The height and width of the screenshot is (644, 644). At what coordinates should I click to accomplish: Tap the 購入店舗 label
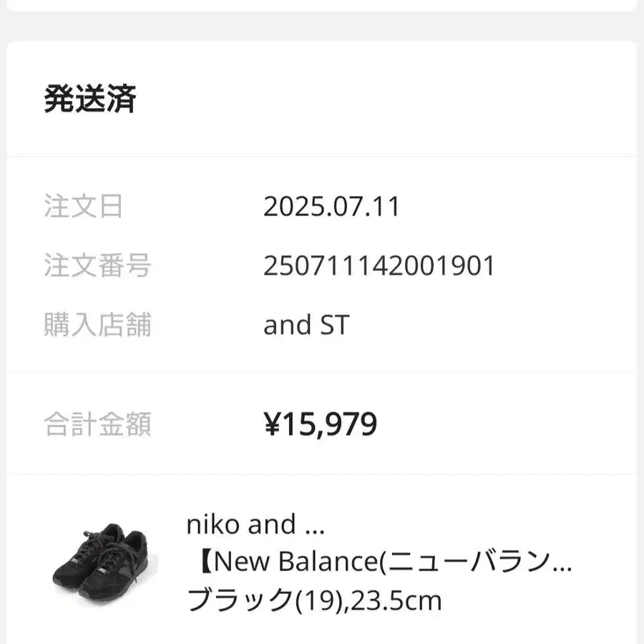pos(97,325)
